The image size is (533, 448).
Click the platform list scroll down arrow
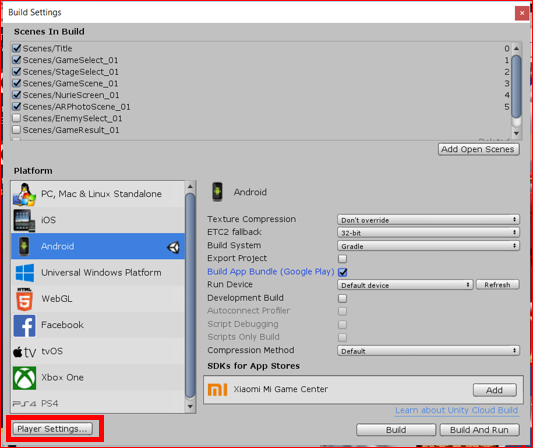190,406
